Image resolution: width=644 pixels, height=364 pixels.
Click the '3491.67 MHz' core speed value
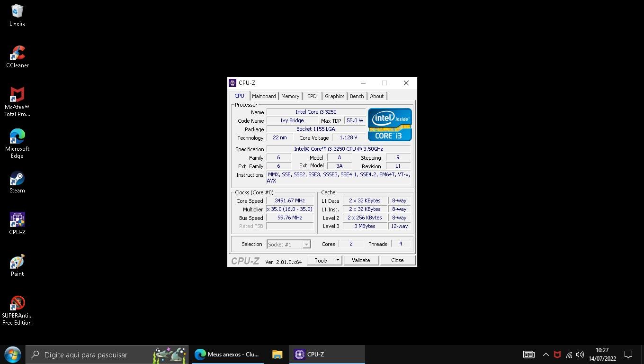click(289, 200)
